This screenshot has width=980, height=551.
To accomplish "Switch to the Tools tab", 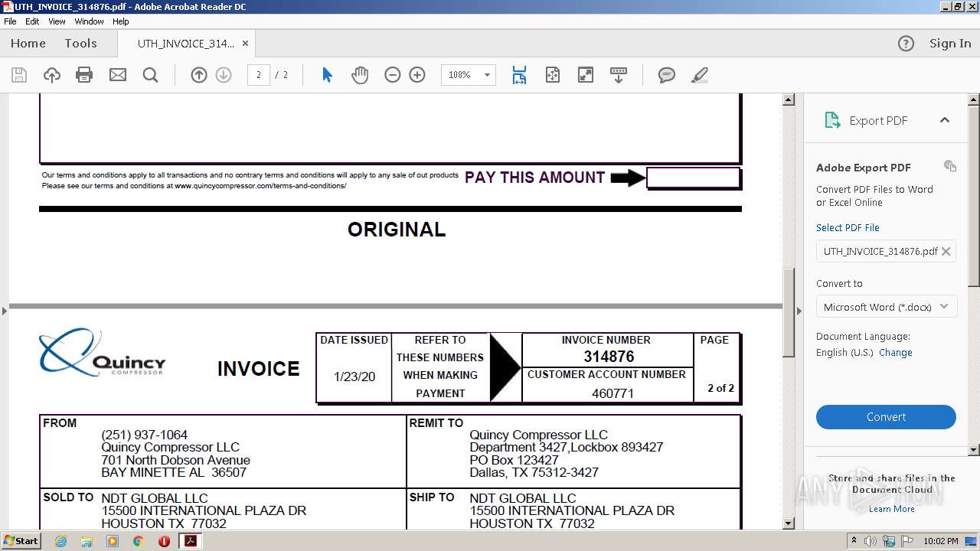I will click(x=80, y=44).
